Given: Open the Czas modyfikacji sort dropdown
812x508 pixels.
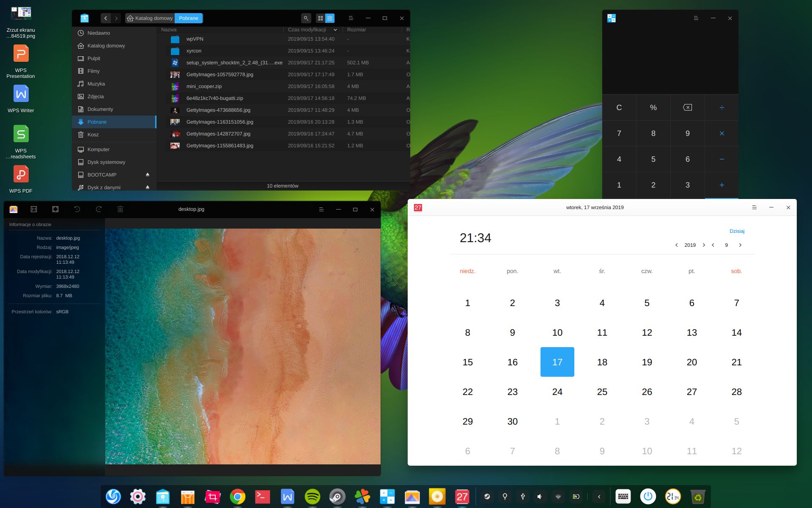Looking at the screenshot, I should tap(335, 30).
